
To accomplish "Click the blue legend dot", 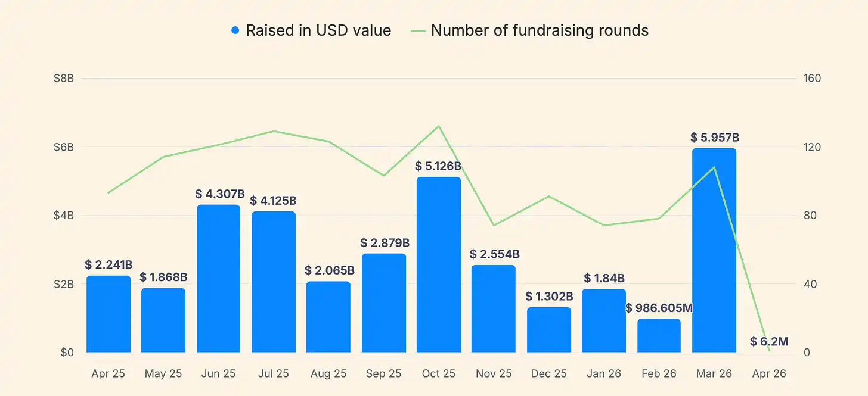I will coord(235,30).
